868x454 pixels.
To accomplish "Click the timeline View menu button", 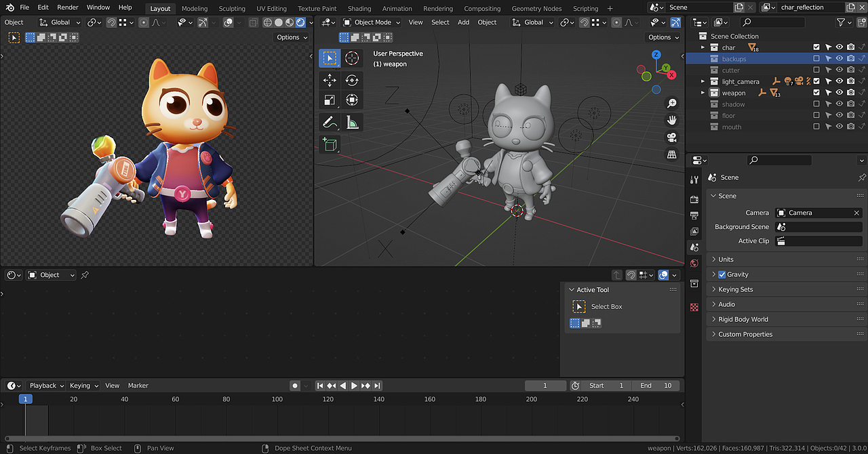I will [112, 386].
